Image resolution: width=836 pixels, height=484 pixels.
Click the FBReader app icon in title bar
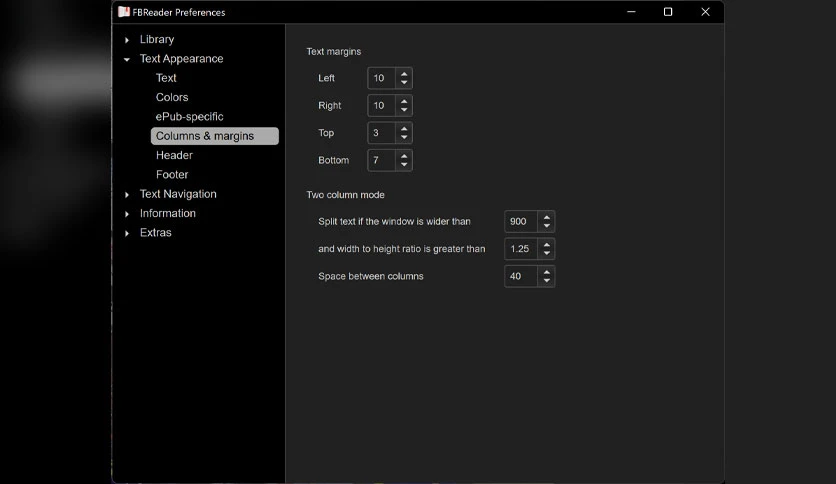(x=124, y=12)
